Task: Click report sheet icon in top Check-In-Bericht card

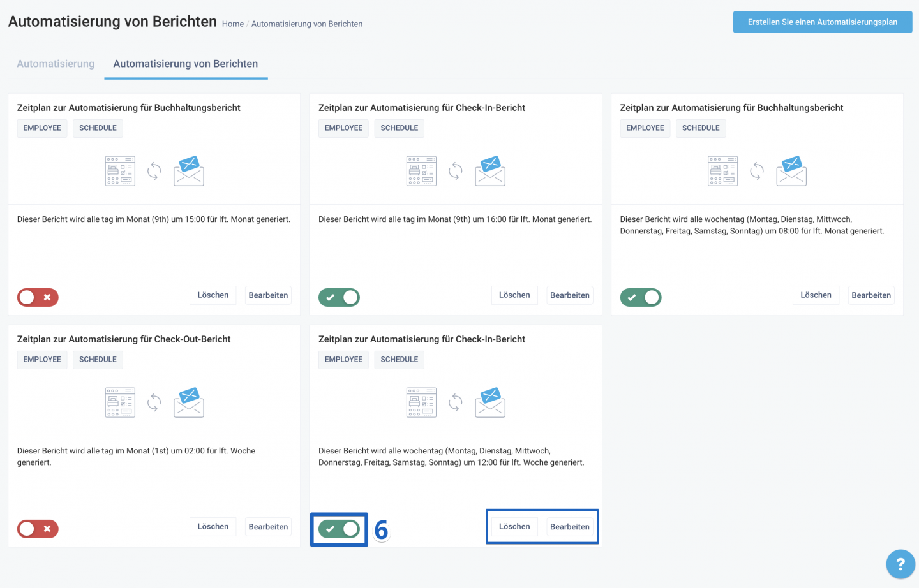Action: pos(421,171)
